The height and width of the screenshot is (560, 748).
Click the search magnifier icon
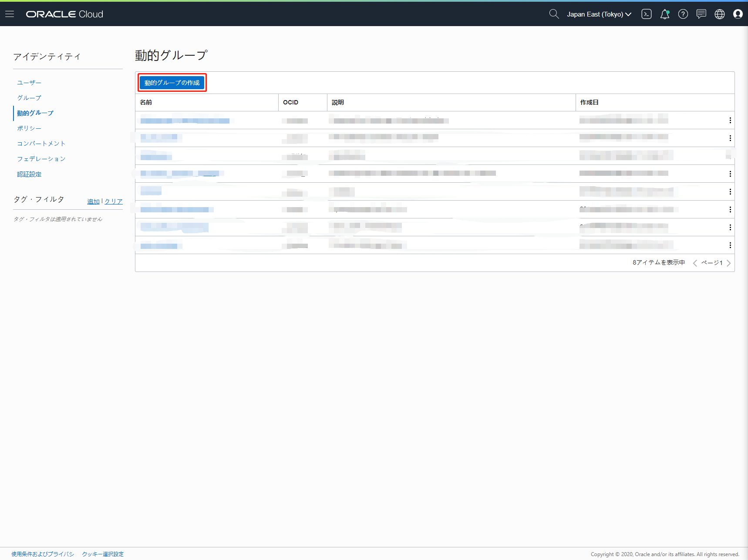pyautogui.click(x=553, y=14)
